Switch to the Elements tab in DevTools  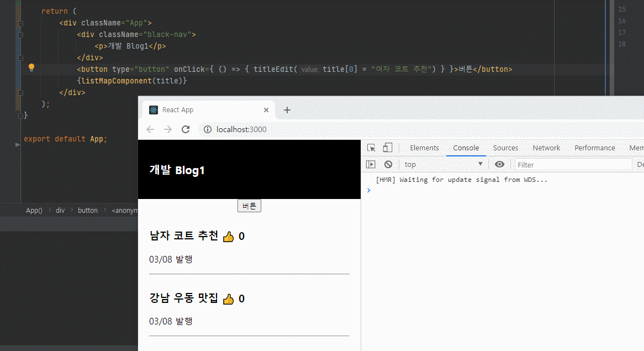click(424, 148)
